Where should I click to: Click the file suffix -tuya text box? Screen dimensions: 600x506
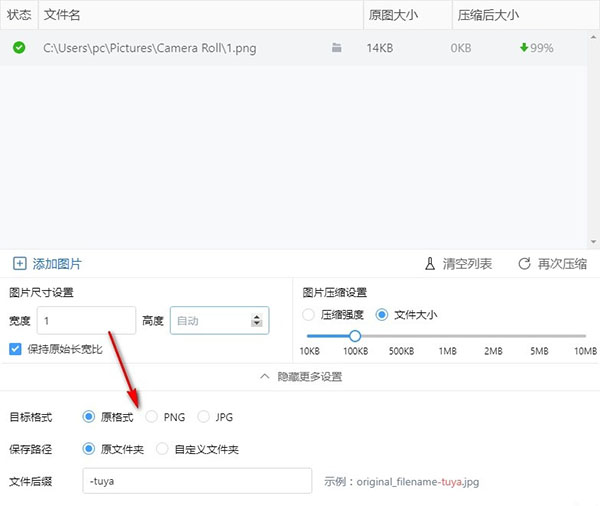point(197,481)
